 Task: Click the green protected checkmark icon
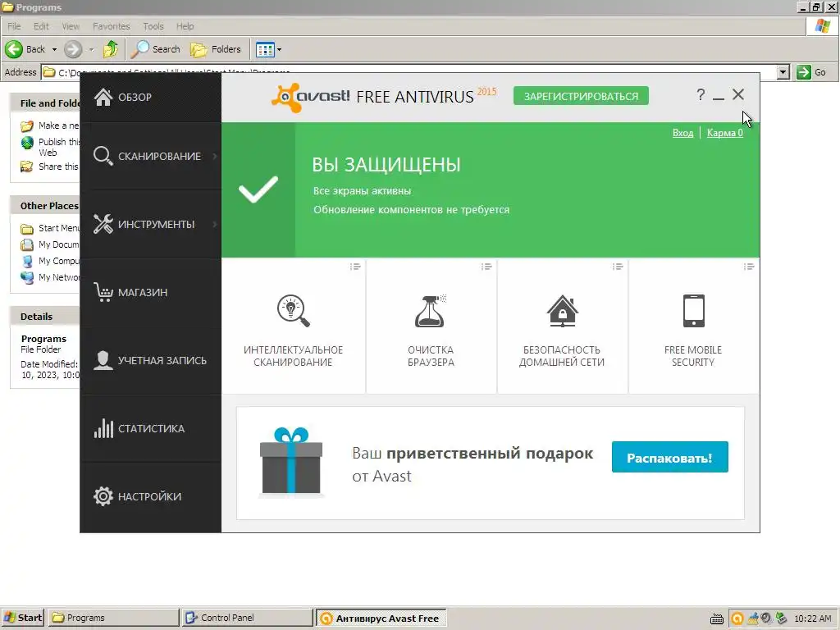pyautogui.click(x=258, y=189)
